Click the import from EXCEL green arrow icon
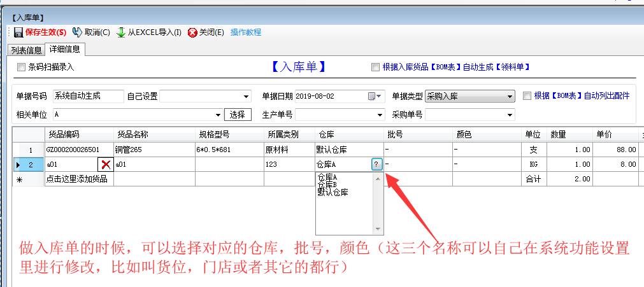 pos(121,32)
